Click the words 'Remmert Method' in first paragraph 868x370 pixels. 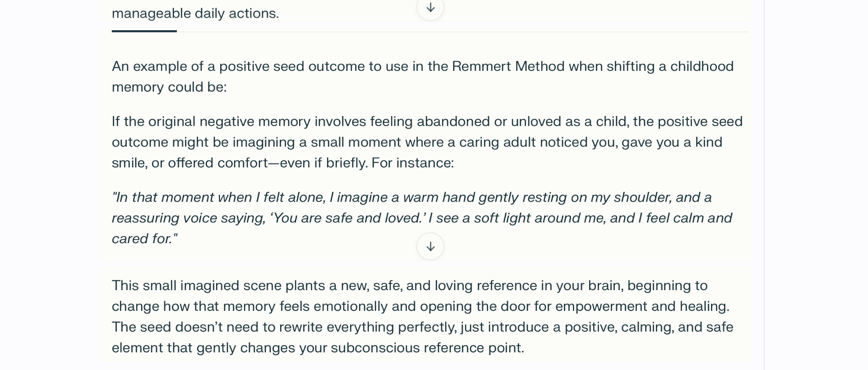click(508, 66)
